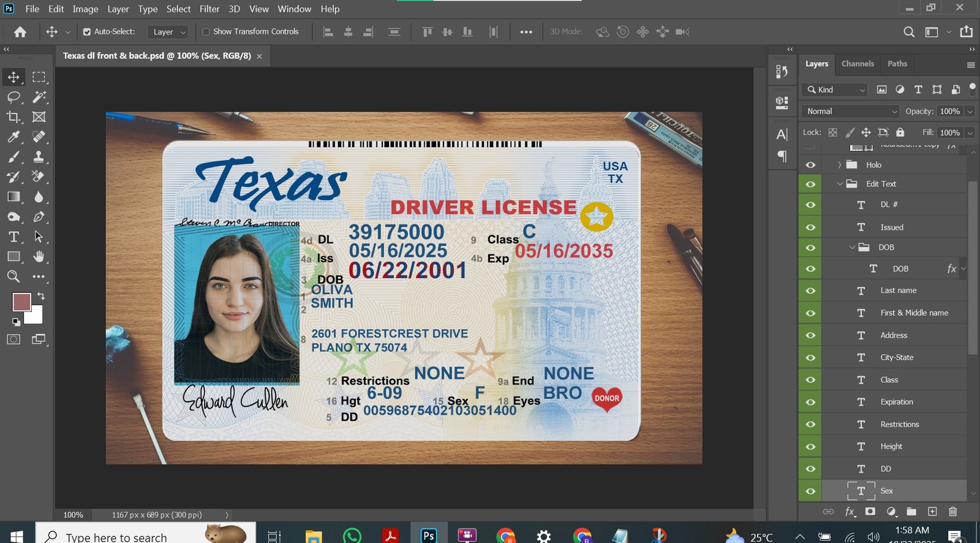Activate the Zoom tool in toolbar

(13, 276)
